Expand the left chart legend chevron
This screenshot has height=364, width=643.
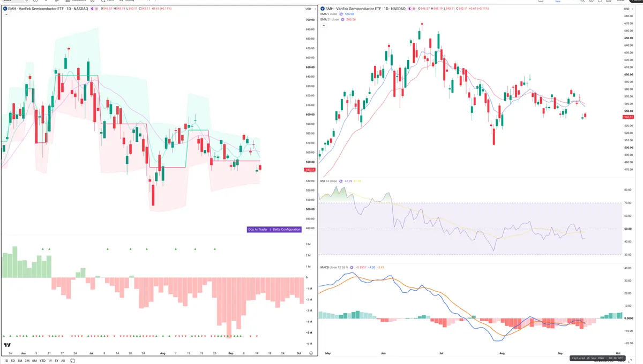pyautogui.click(x=5, y=14)
